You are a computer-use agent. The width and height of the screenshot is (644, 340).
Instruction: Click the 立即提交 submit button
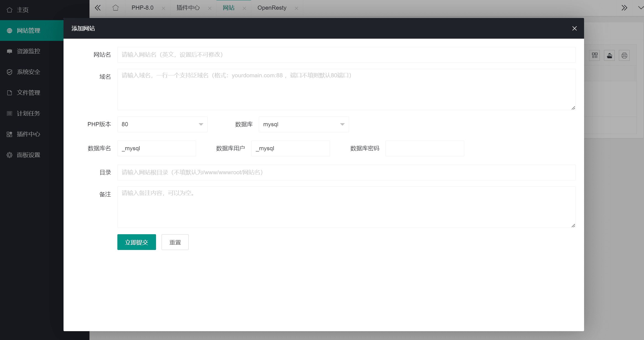click(136, 242)
